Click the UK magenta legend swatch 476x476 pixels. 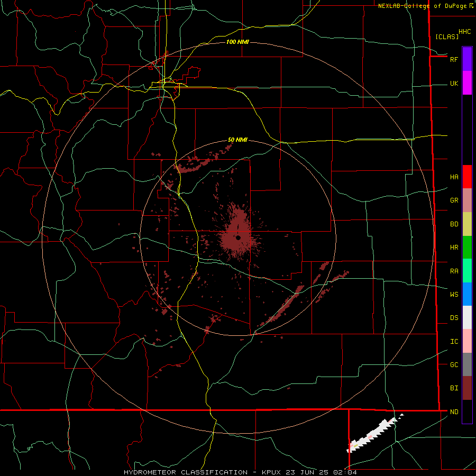tap(467, 83)
